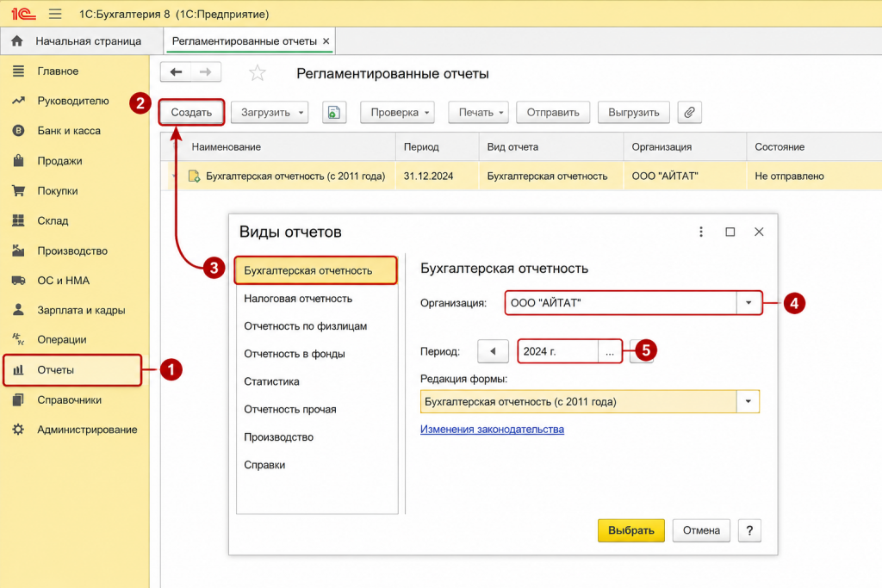Select Отчетность прочая in list
Image resolution: width=882 pixels, height=588 pixels.
316,409
